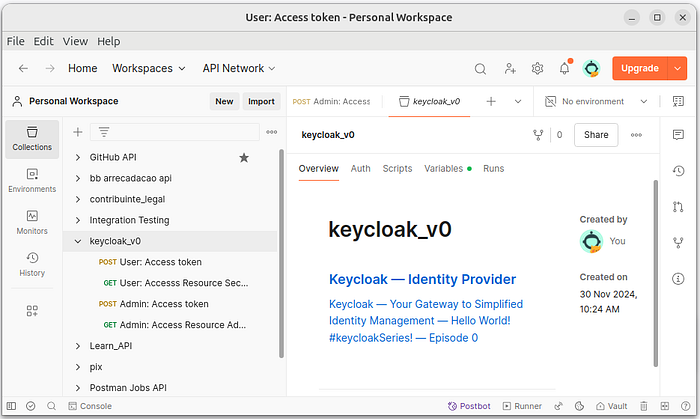The width and height of the screenshot is (700, 419).
Task: Switch to the Runs tab
Action: [x=493, y=169]
